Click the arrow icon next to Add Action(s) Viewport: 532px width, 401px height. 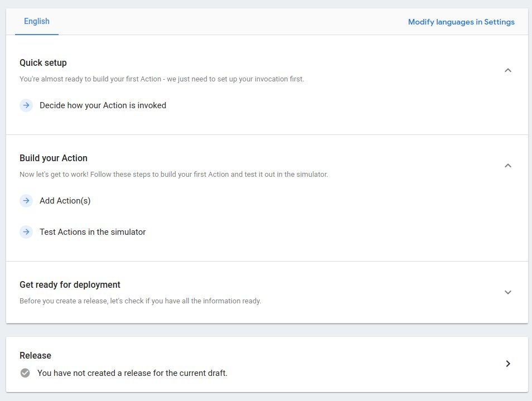click(x=26, y=201)
